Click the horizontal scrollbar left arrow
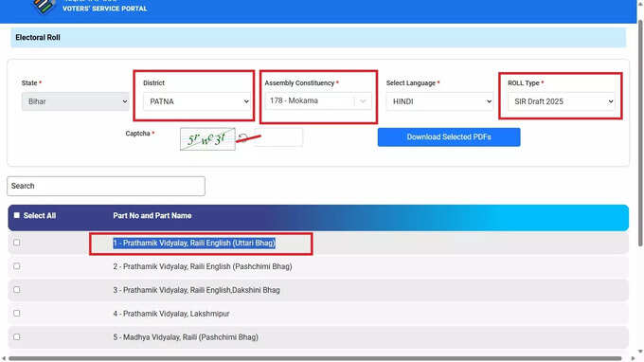Viewport: 644px width, 362px height. click(4, 358)
